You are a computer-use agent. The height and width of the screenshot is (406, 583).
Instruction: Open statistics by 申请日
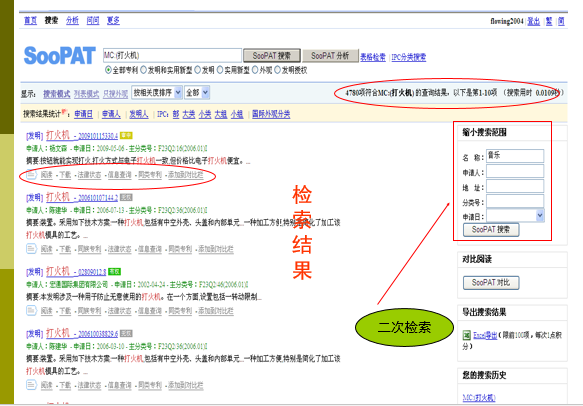click(x=84, y=114)
